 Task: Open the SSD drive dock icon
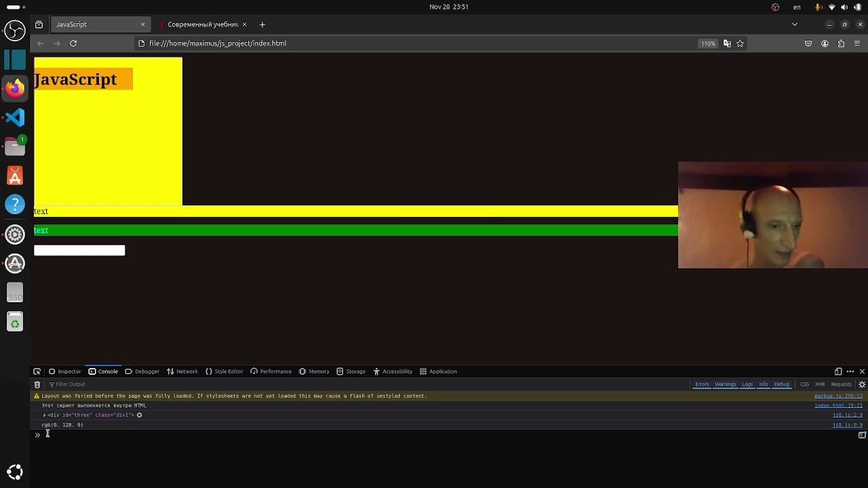[15, 293]
